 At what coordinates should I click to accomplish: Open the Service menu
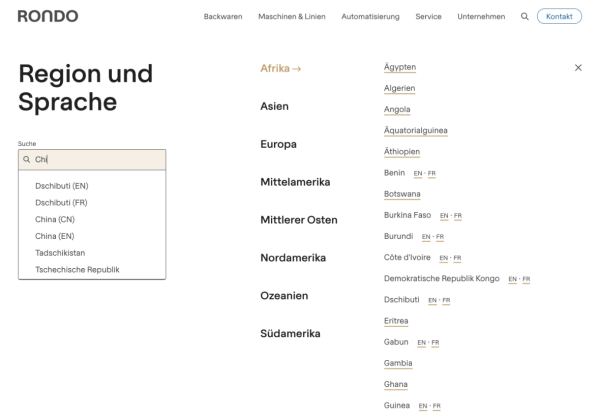click(x=429, y=16)
